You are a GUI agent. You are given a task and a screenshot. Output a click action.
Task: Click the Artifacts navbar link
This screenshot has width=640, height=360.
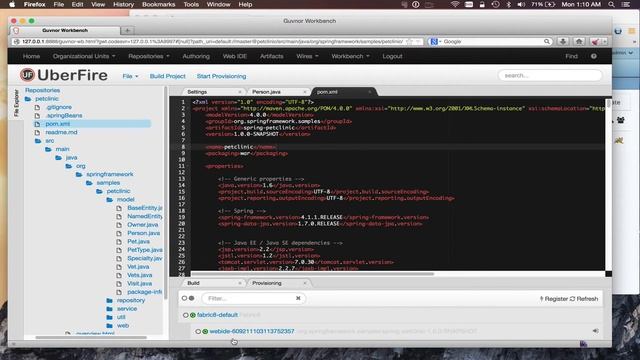[x=271, y=56]
